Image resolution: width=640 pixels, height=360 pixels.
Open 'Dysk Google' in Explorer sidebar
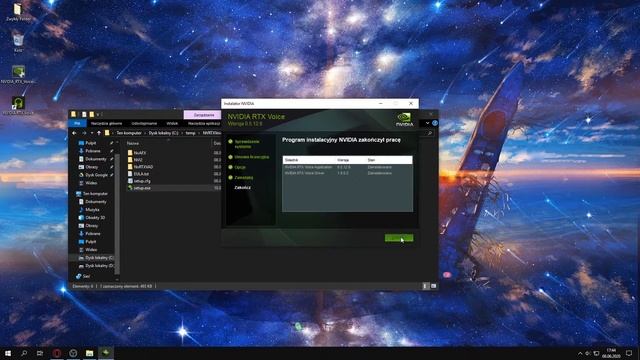[x=96, y=175]
